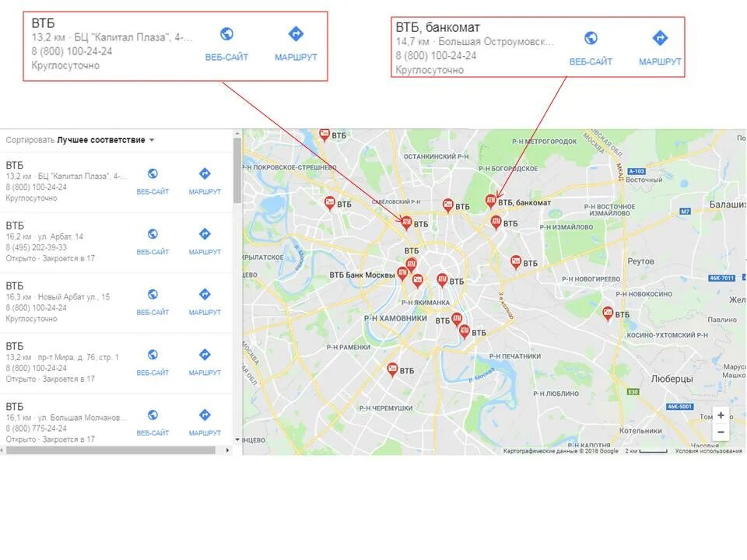Click the left arrow of horizontal scrollbar
This screenshot has width=747, height=560.
tap(2, 450)
